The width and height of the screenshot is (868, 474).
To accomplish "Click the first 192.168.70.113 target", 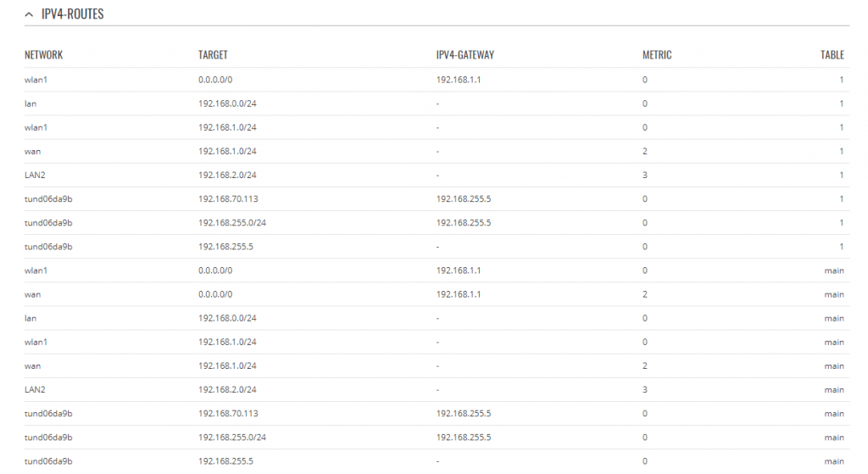I will point(228,198).
